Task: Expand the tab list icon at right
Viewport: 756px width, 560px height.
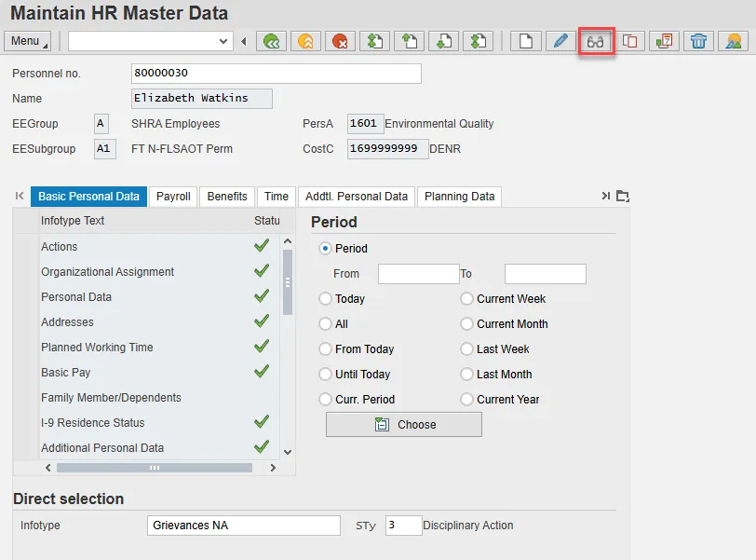Action: pyautogui.click(x=623, y=196)
